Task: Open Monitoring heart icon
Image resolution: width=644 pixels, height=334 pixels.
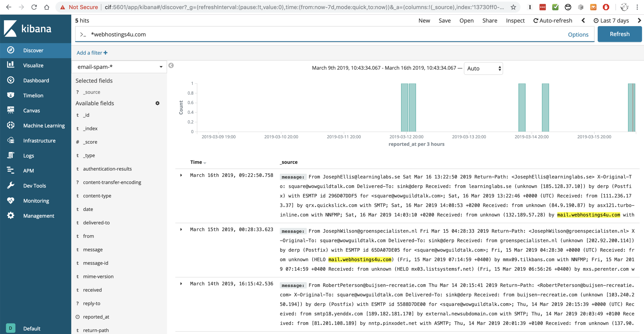Action: point(11,201)
